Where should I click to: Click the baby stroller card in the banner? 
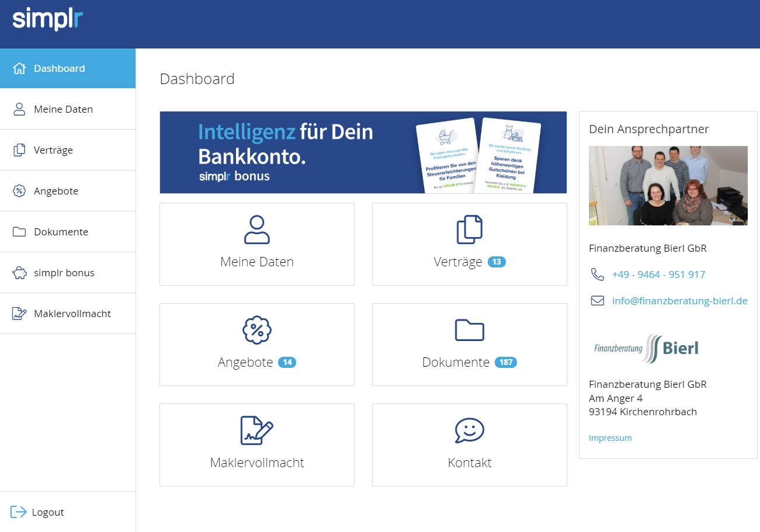pos(447,155)
